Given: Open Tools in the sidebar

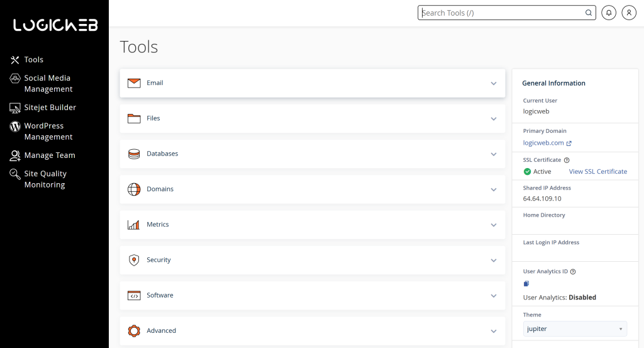Looking at the screenshot, I should click(33, 60).
